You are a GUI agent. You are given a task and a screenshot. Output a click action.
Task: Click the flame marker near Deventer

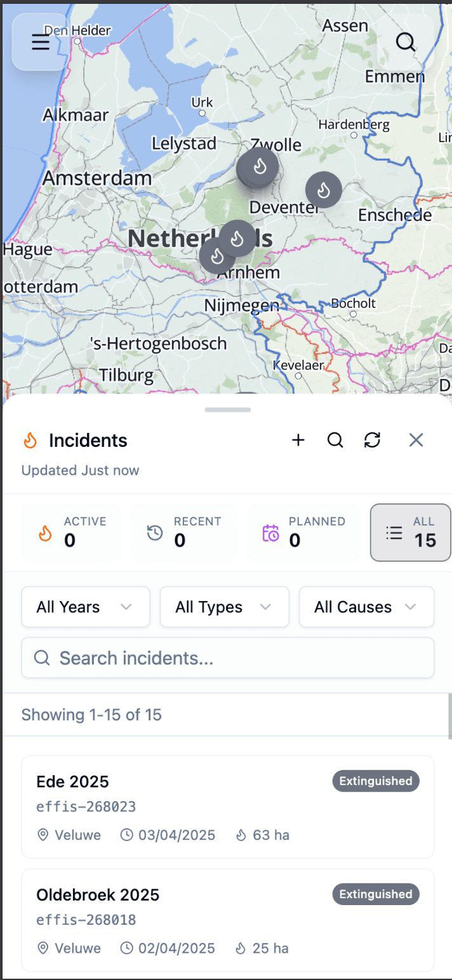324,190
